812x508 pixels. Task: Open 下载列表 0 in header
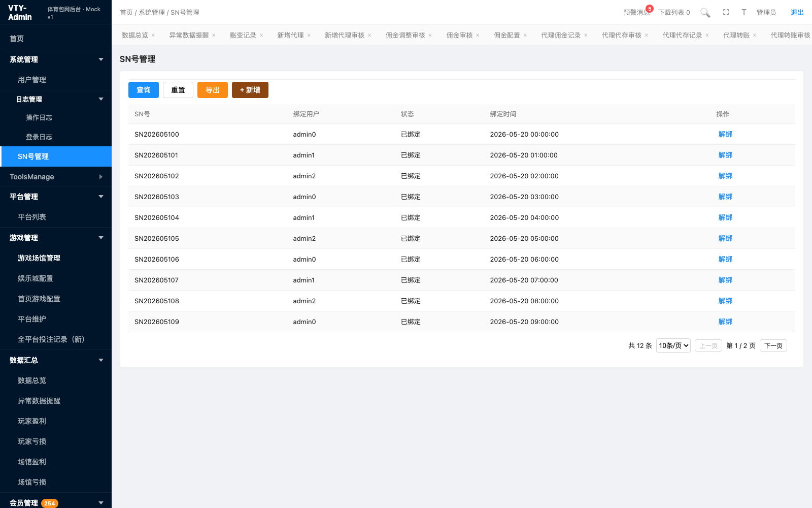pos(674,13)
